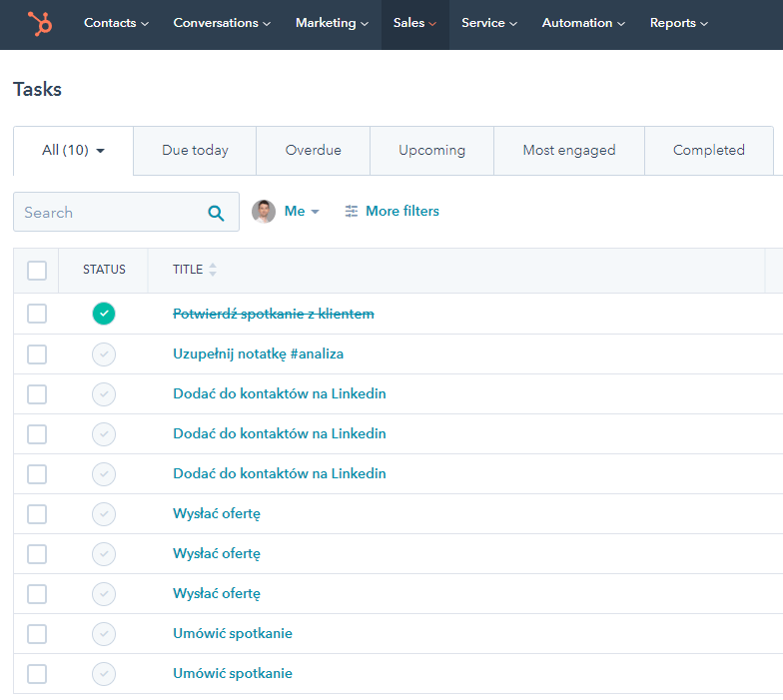
Task: Click the user avatar photo
Action: click(x=264, y=212)
